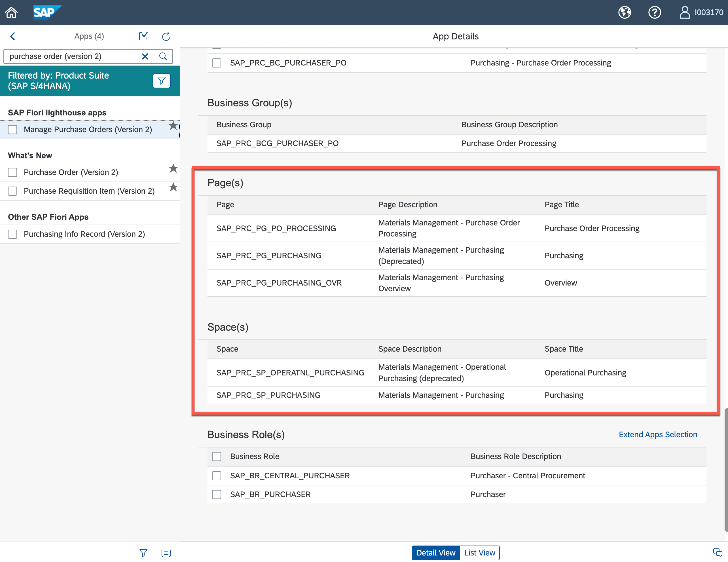Unfavorite Manage Purchase Orders with its star
This screenshot has height=562, width=728.
point(173,126)
